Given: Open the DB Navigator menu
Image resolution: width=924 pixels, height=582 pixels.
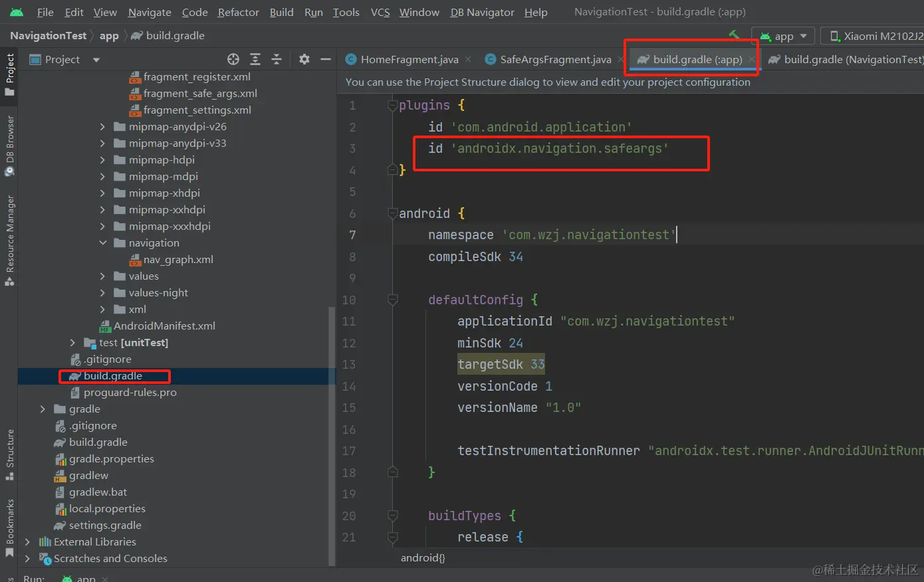Looking at the screenshot, I should (x=483, y=12).
